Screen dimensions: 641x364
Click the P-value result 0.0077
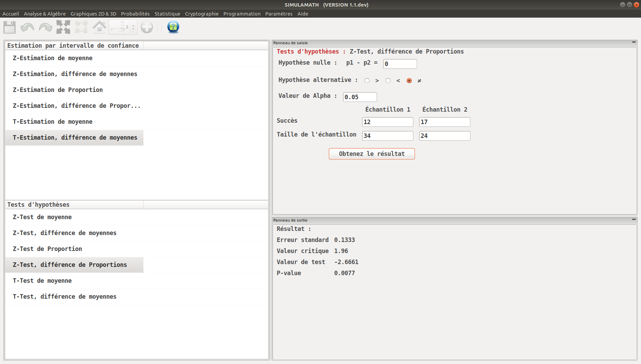click(344, 273)
